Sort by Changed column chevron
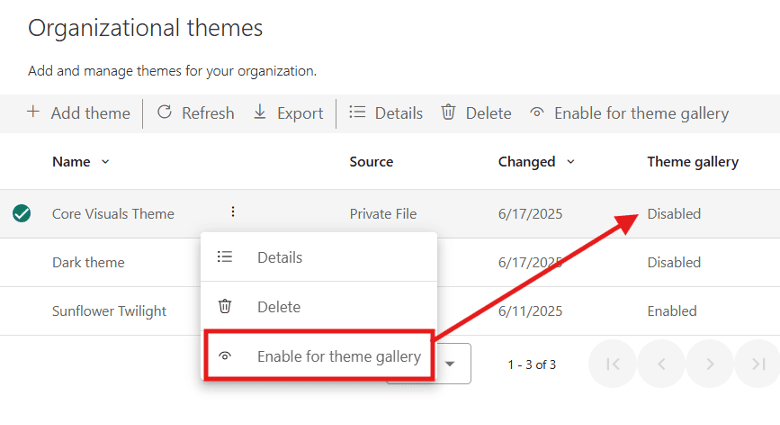Viewport: 780px width, 425px height. (571, 162)
